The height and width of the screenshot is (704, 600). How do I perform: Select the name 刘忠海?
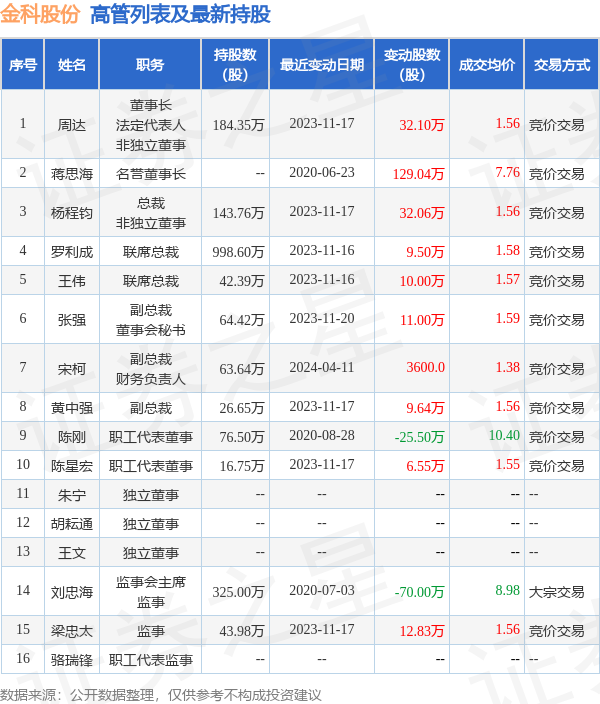[x=72, y=592]
